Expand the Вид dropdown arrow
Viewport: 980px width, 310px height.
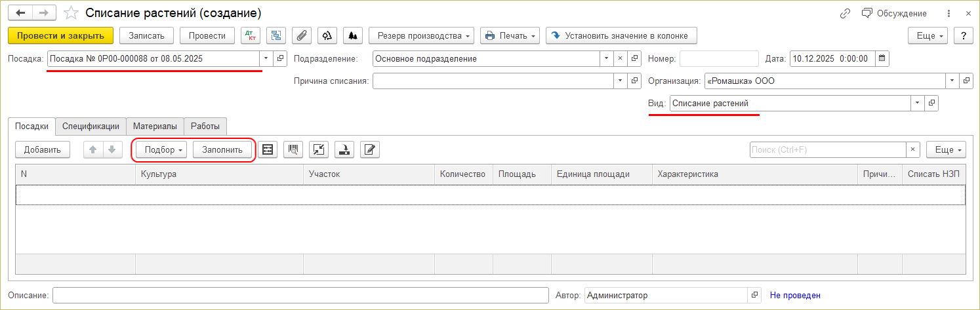coord(916,104)
